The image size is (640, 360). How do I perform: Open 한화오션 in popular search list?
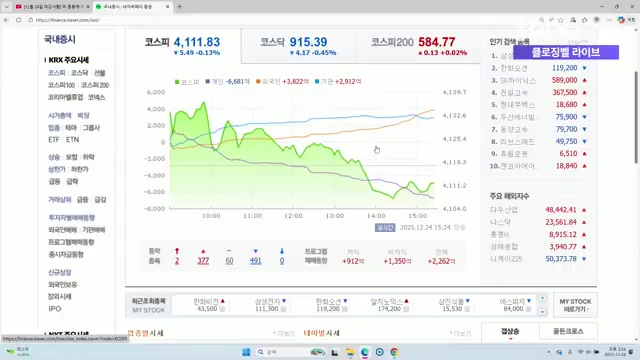point(514,68)
